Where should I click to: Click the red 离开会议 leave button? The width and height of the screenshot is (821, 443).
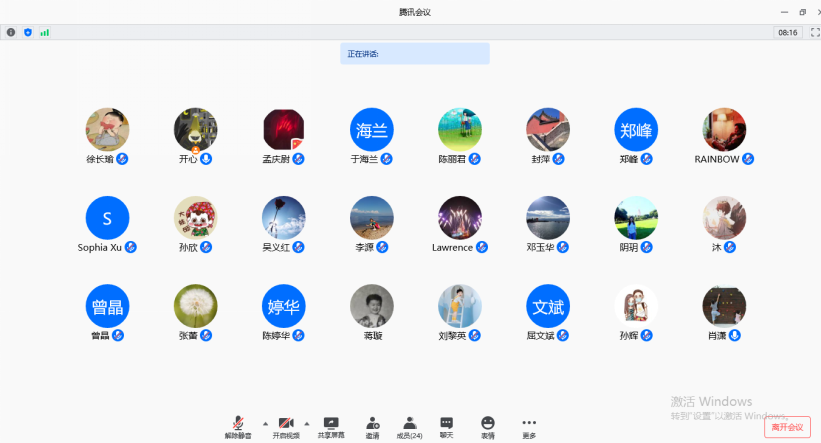coord(787,427)
